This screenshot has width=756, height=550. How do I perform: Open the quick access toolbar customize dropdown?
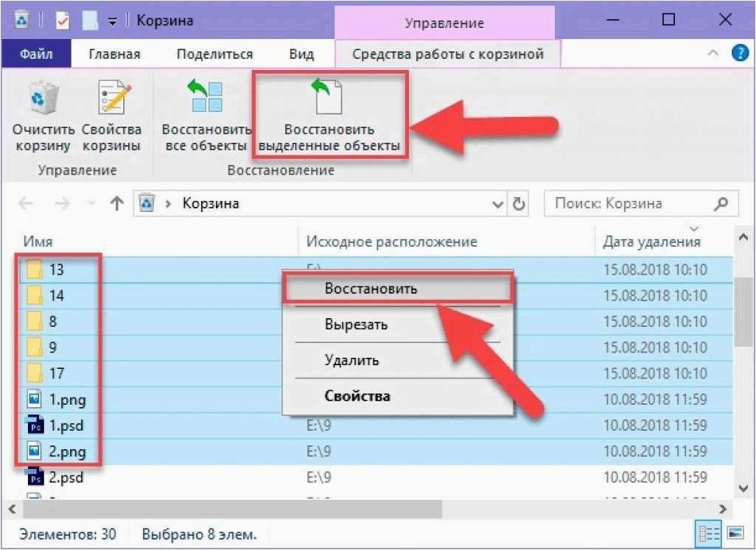pyautogui.click(x=112, y=21)
